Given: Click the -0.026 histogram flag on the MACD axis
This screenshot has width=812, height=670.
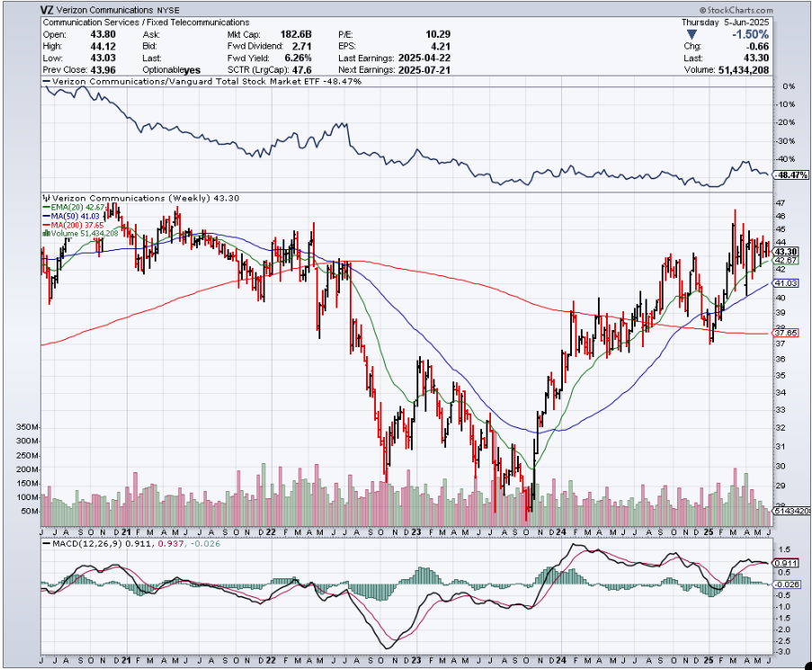Looking at the screenshot, I should (x=787, y=585).
